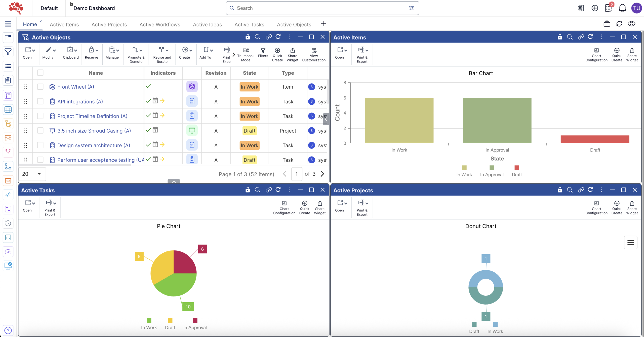
Task: Check the Front Wheel (A) row checkbox
Action: tap(40, 87)
